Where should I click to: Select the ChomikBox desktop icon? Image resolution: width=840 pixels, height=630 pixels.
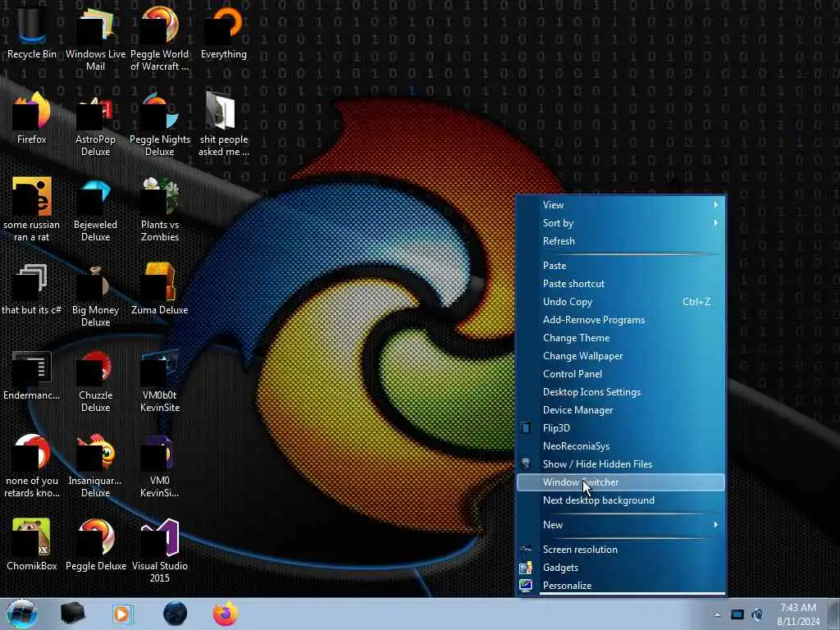click(32, 544)
